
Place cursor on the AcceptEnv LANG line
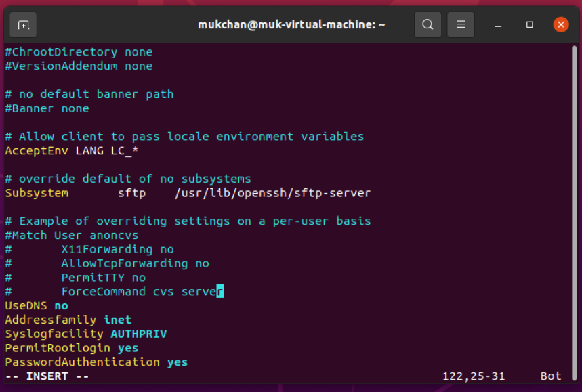point(71,150)
